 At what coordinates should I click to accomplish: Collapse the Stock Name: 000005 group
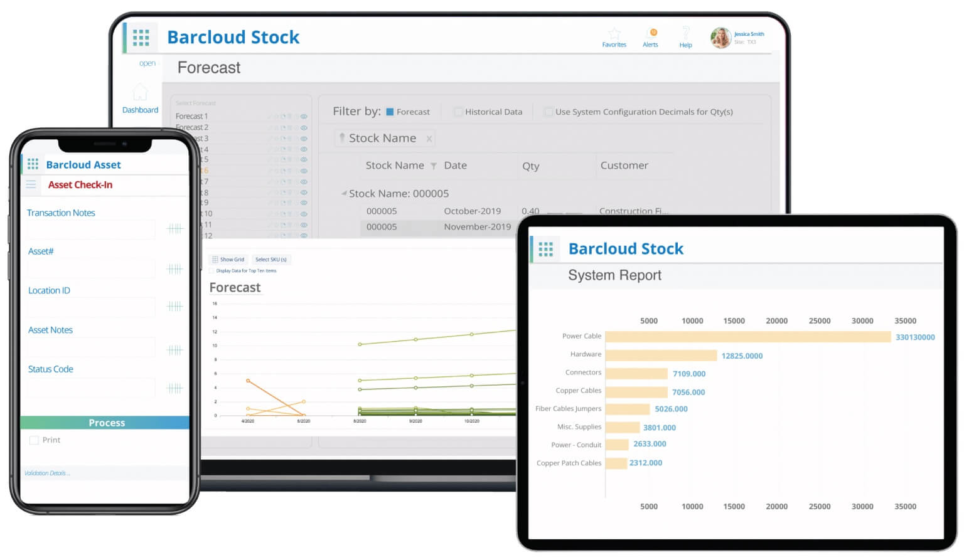click(344, 193)
